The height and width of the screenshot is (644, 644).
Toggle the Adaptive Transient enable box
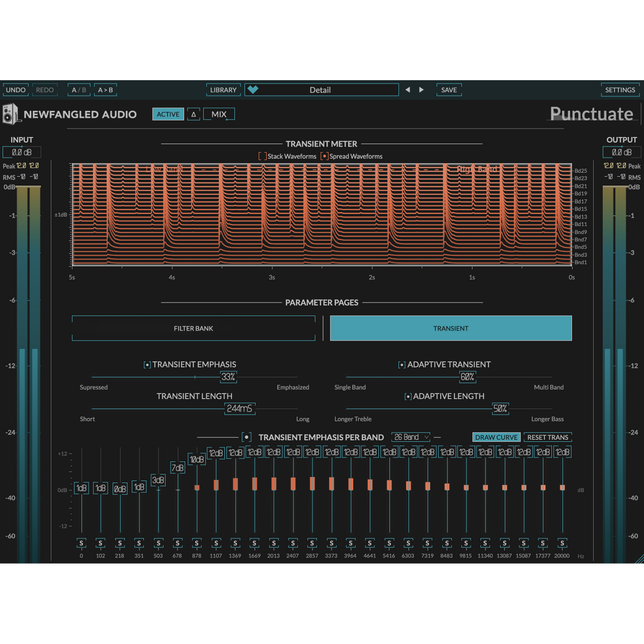(402, 365)
